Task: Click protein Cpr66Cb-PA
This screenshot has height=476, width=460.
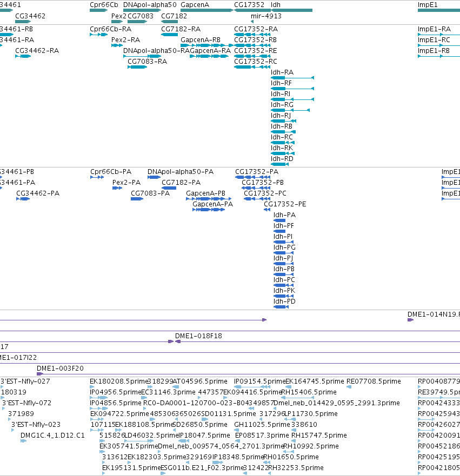Action: point(111,172)
